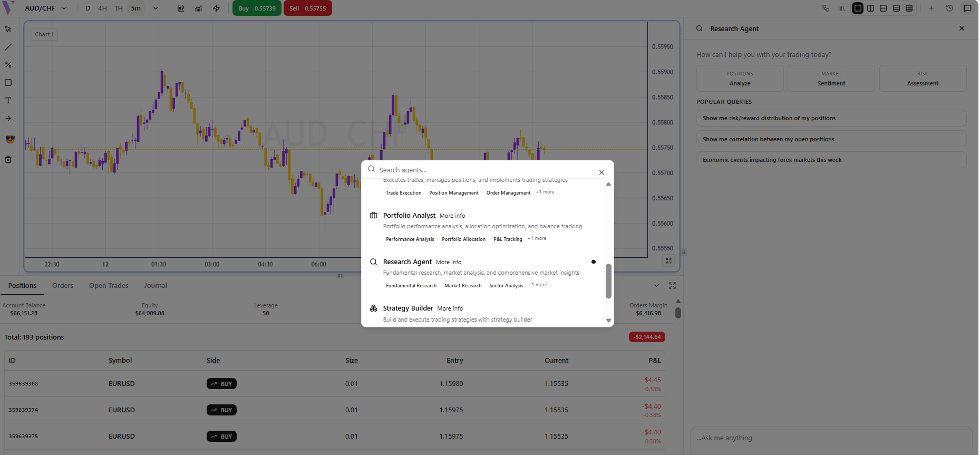Open the Journal tab
This screenshot has height=455, width=980.
[156, 286]
